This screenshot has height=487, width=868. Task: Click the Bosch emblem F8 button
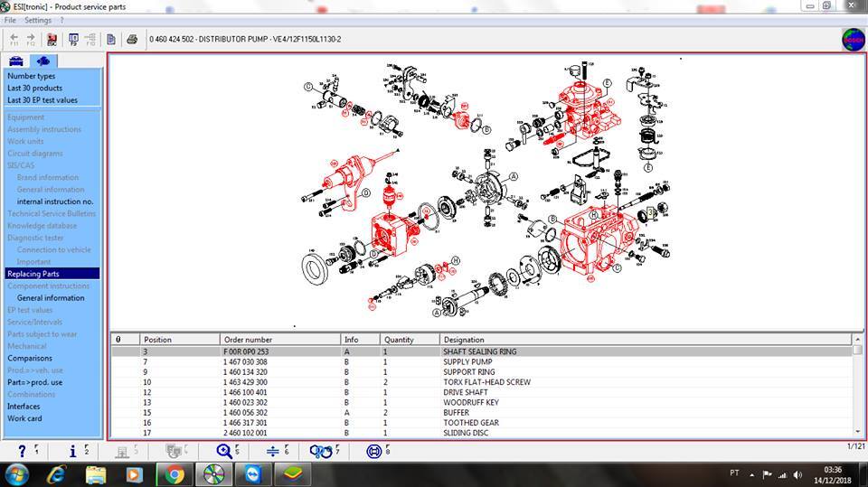[374, 451]
